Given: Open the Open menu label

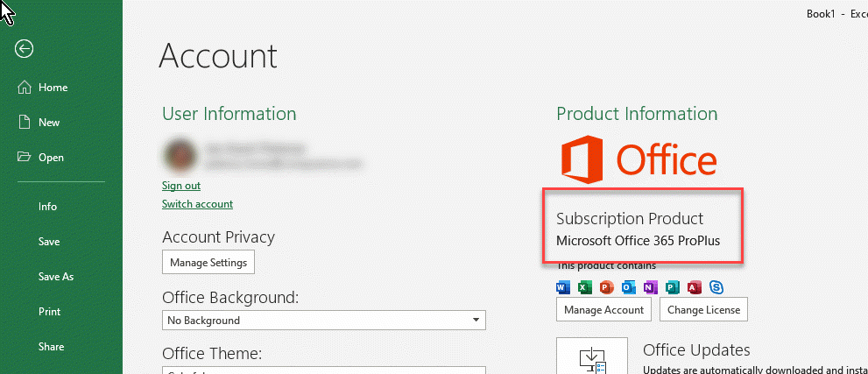Looking at the screenshot, I should (x=51, y=158).
